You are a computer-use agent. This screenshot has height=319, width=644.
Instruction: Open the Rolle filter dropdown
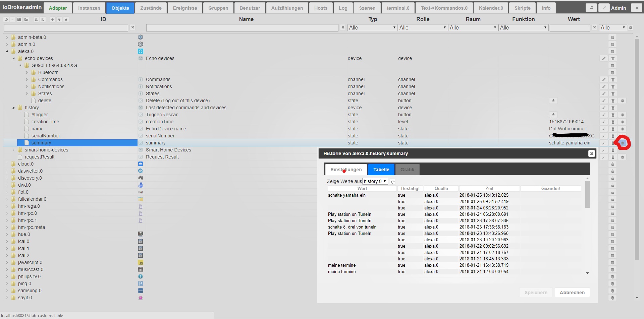[x=423, y=27]
